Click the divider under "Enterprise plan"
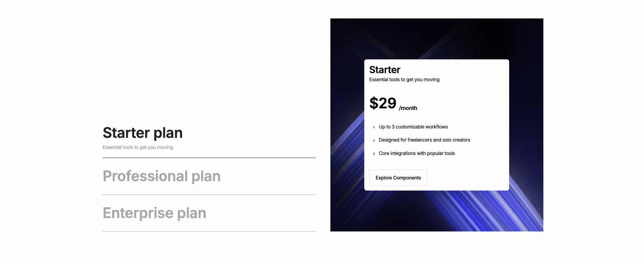Viewport: 644px width, 264px height. click(209, 231)
